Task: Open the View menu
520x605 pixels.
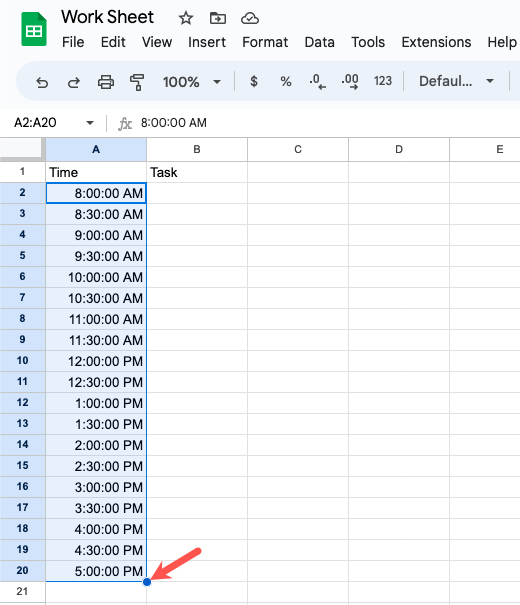Action: point(157,42)
